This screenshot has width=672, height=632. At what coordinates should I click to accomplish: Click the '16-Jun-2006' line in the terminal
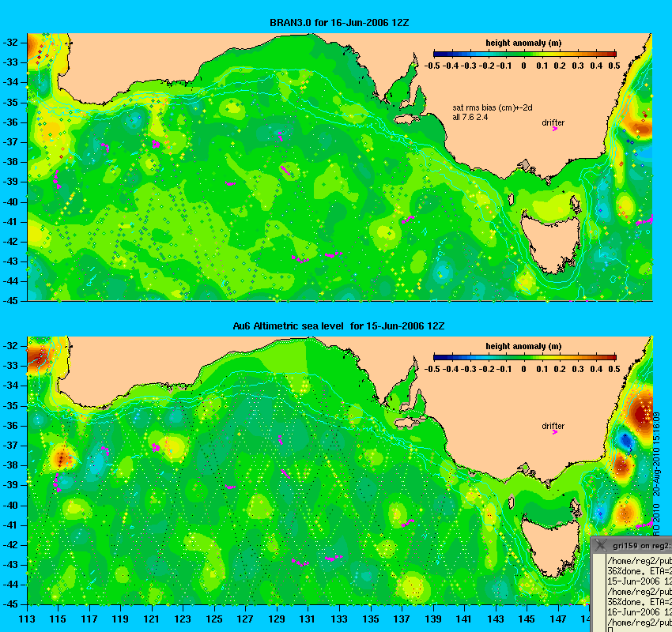(x=640, y=612)
